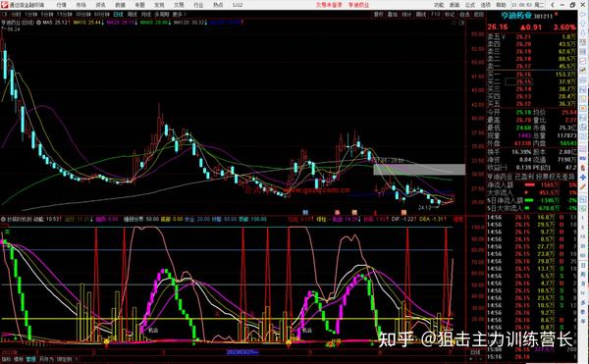Activate the 画线 drawing tools button
The width and height of the screenshot is (589, 364).
[421, 15]
